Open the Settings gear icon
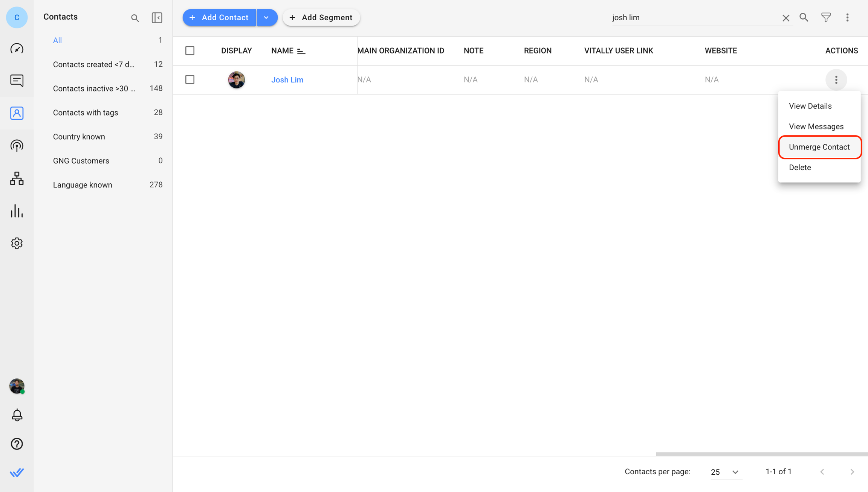 [17, 243]
